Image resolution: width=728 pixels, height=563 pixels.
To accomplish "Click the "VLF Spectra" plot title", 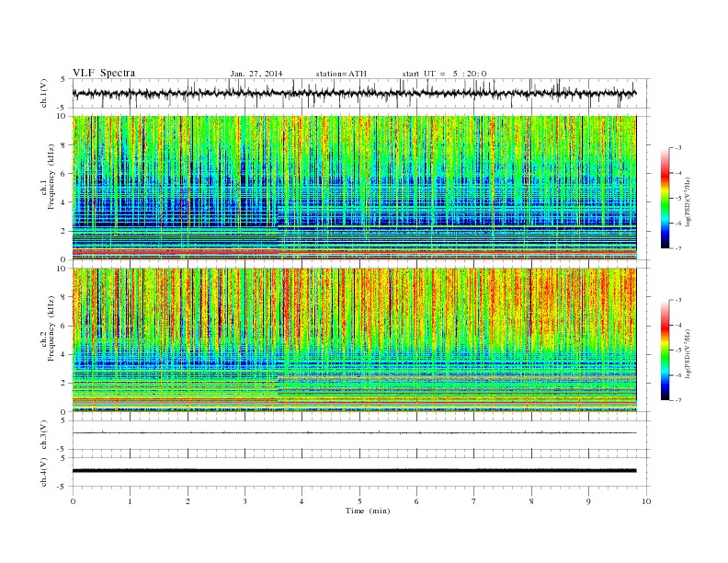I will click(104, 73).
